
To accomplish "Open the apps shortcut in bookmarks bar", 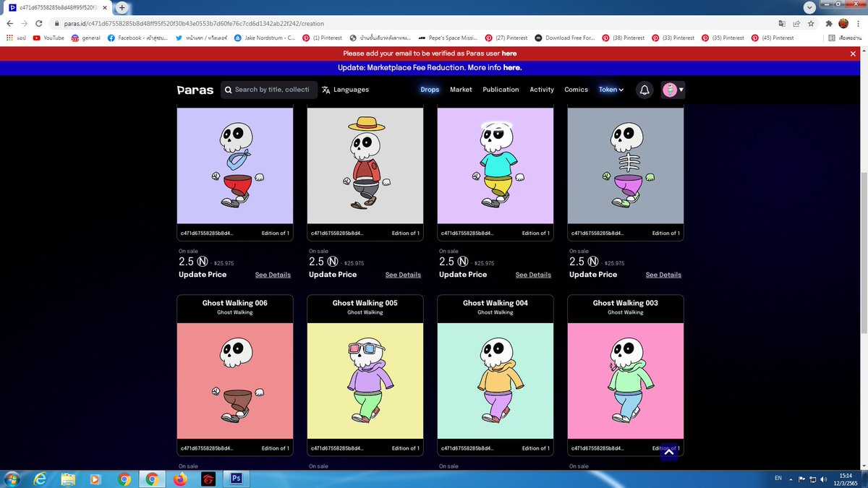I will pos(16,38).
